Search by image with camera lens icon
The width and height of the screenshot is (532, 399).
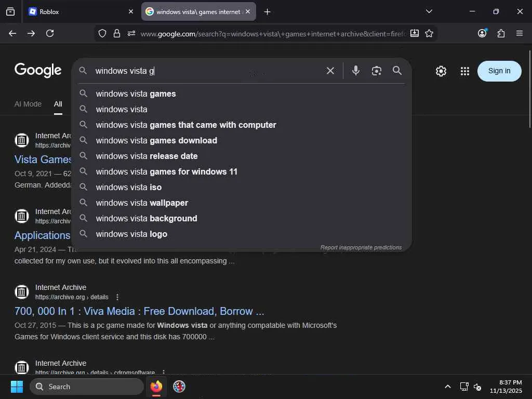(377, 71)
